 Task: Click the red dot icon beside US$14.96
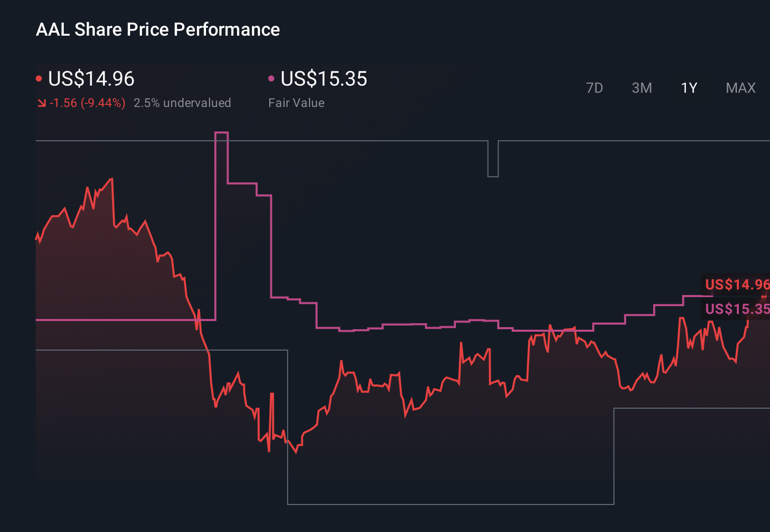pyautogui.click(x=39, y=77)
